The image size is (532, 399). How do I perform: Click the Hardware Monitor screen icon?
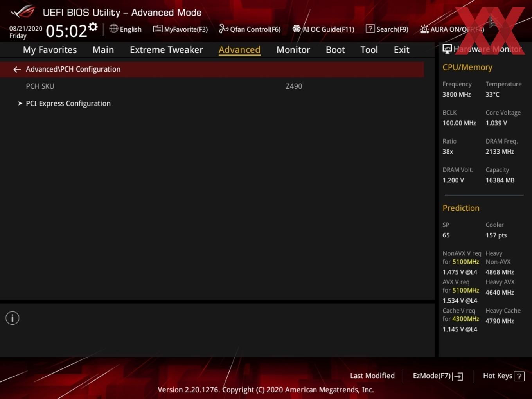[447, 49]
